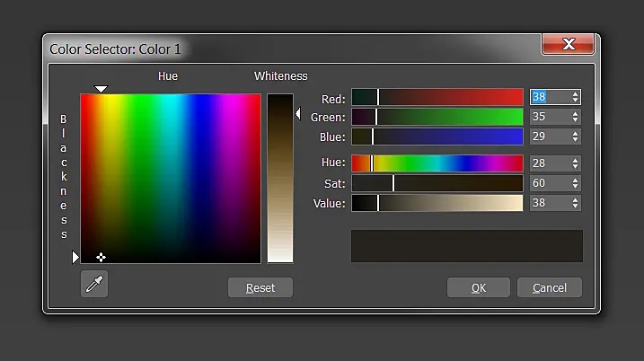Click the 'Value:' label

coord(329,203)
